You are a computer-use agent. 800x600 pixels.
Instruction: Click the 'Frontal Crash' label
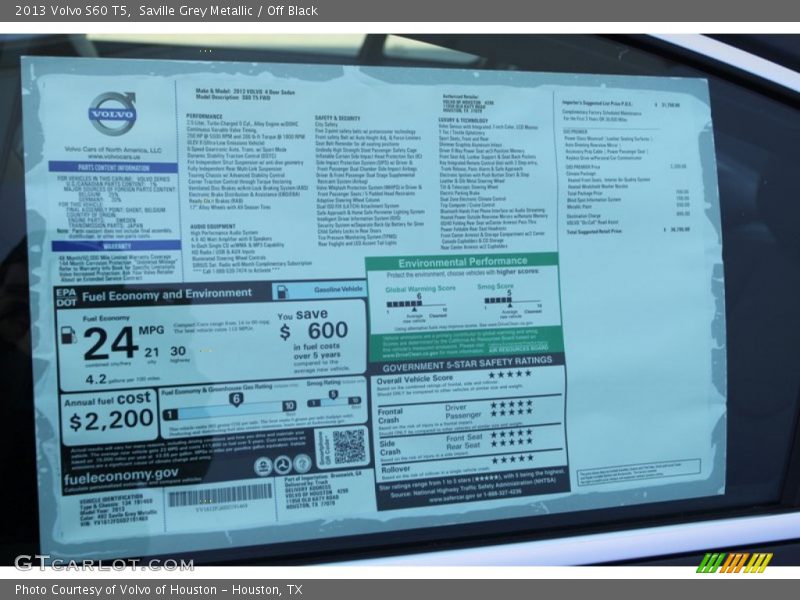click(390, 415)
